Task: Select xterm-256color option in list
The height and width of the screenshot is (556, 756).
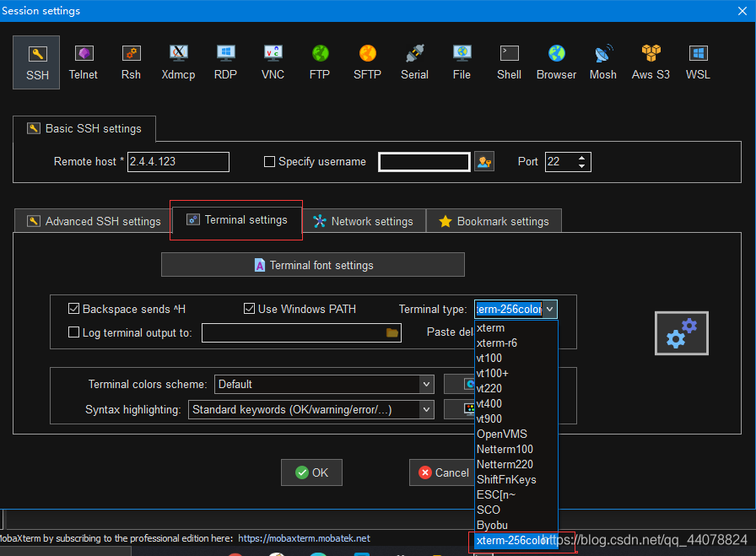Action: pyautogui.click(x=516, y=541)
